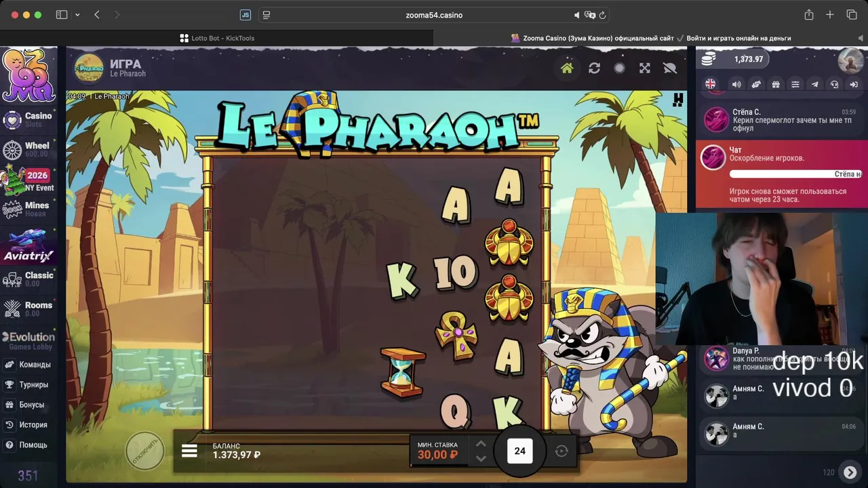
Task: Open the Casino Slots section
Action: click(x=27, y=120)
